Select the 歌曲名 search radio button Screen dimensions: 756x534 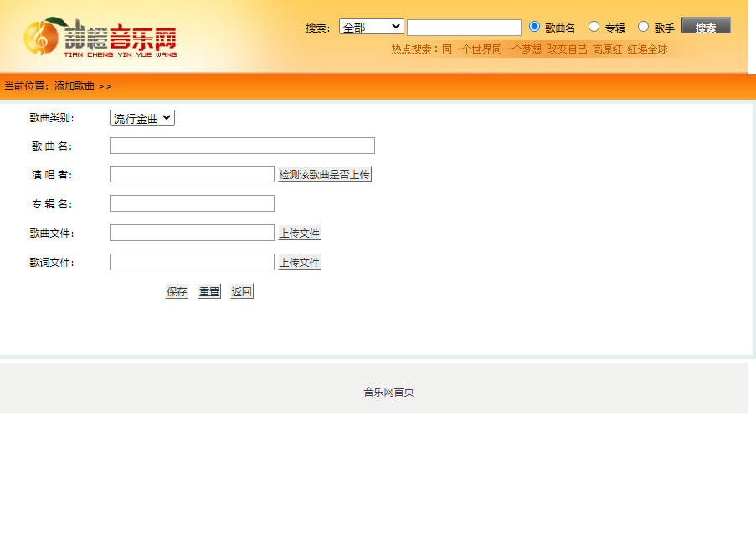tap(534, 26)
